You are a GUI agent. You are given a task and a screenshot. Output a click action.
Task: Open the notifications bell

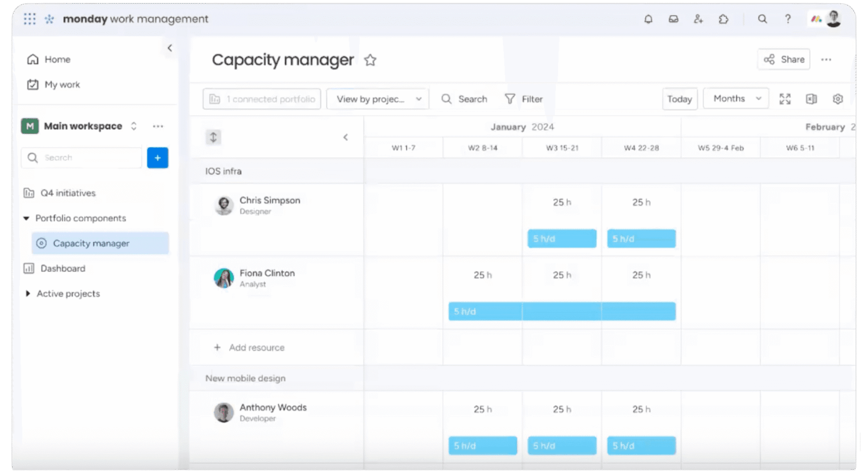[648, 19]
